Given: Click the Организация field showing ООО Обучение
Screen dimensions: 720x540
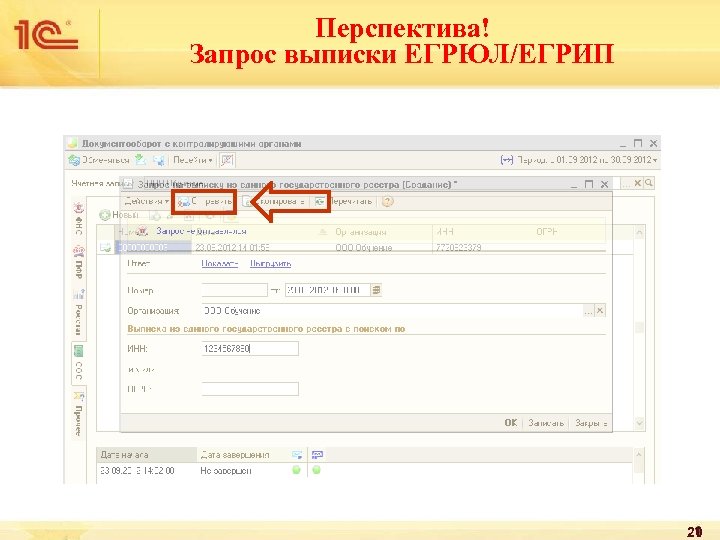Looking at the screenshot, I should 393,311.
